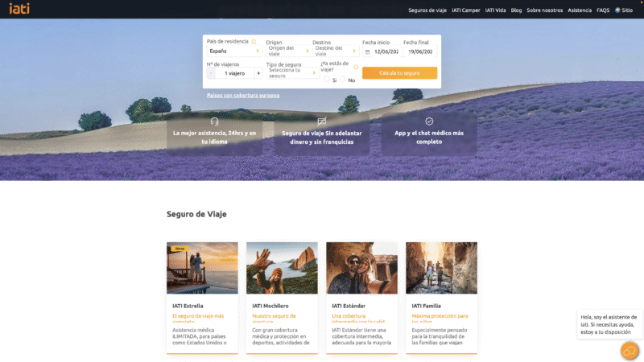Click the globe icon next to Sitio
Image resolution: width=644 pixels, height=362 pixels.
point(617,10)
